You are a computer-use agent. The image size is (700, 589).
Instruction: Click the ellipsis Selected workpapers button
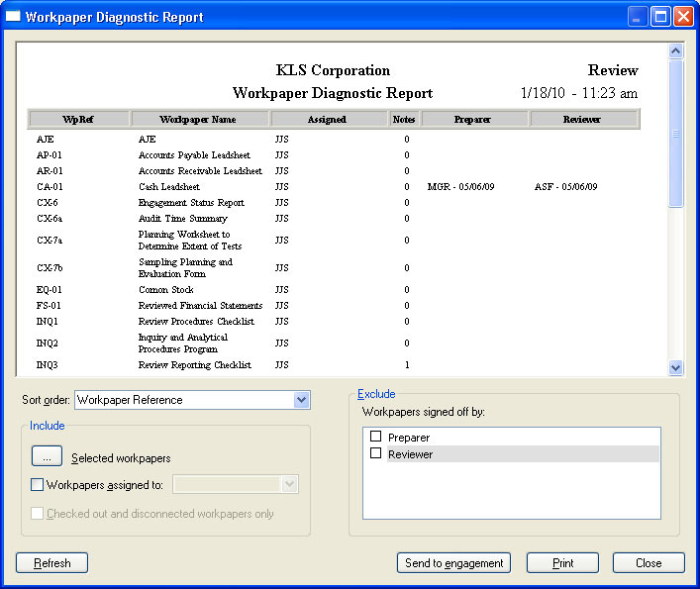click(x=47, y=457)
